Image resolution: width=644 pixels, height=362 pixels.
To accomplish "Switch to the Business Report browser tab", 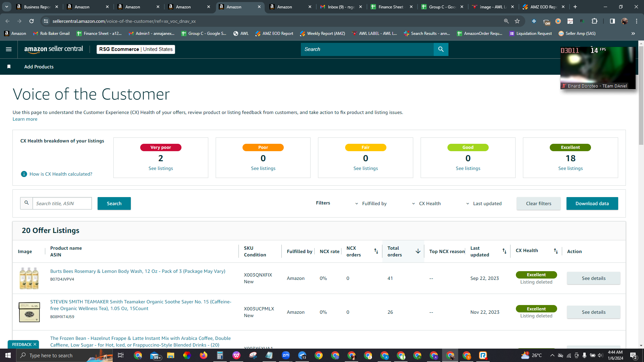I will tap(37, 7).
